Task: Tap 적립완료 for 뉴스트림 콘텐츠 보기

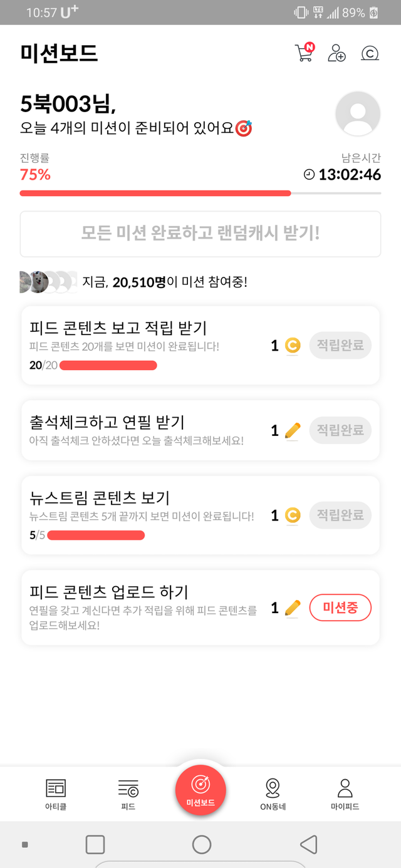Action: point(340,515)
